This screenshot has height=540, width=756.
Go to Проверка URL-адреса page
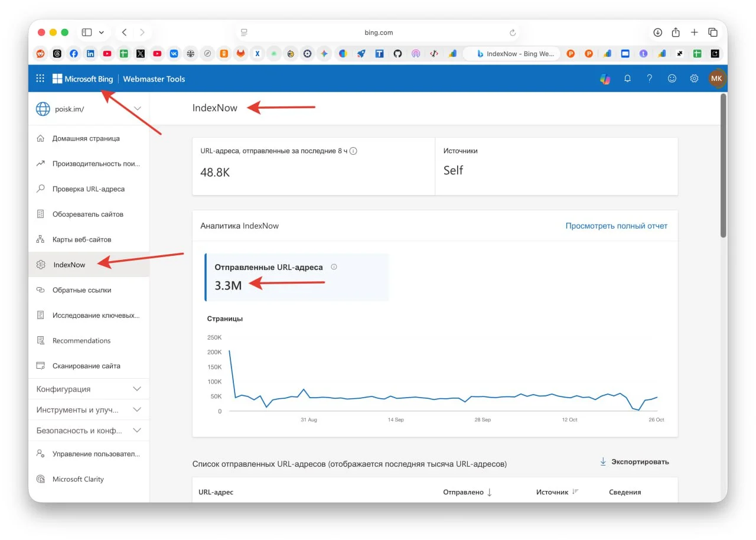[x=88, y=189]
